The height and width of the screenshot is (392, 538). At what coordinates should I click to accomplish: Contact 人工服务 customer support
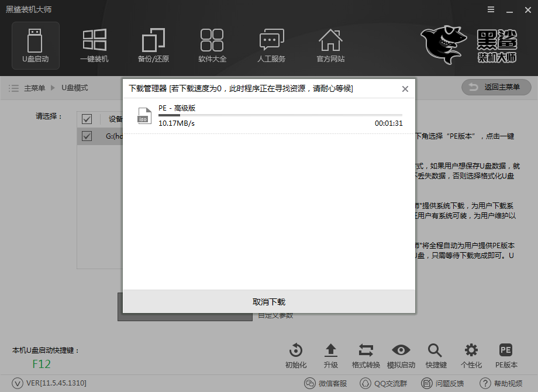pyautogui.click(x=271, y=45)
